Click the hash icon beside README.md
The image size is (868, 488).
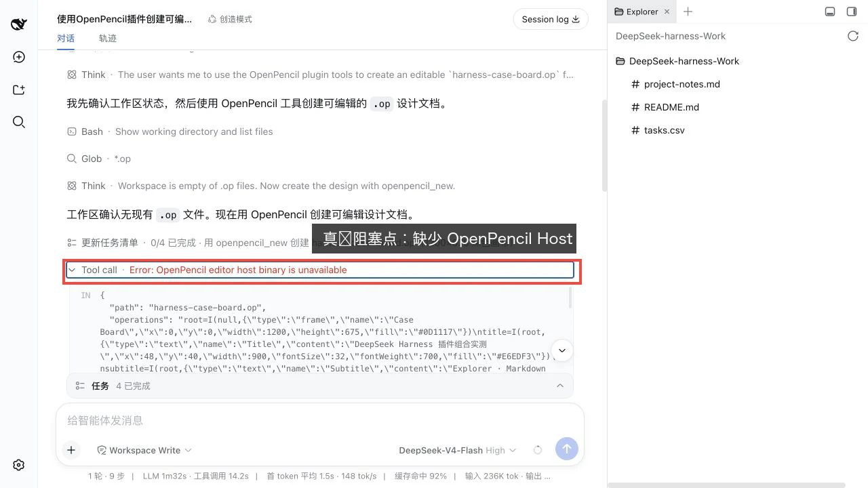click(635, 107)
